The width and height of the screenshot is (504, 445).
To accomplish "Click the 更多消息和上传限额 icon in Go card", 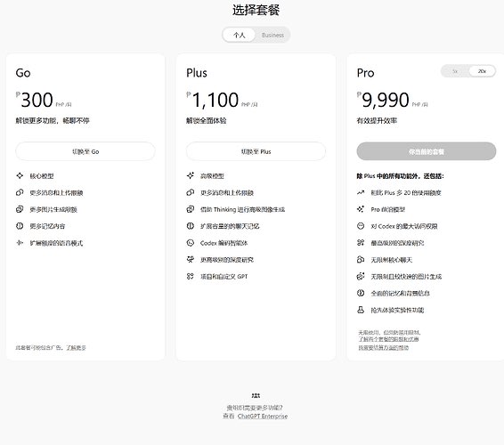I will point(20,192).
